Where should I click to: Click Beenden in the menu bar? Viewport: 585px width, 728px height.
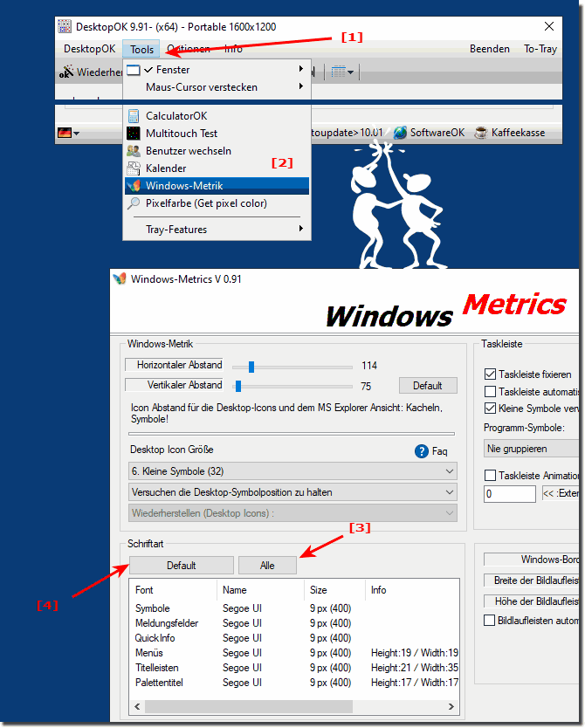(x=489, y=49)
